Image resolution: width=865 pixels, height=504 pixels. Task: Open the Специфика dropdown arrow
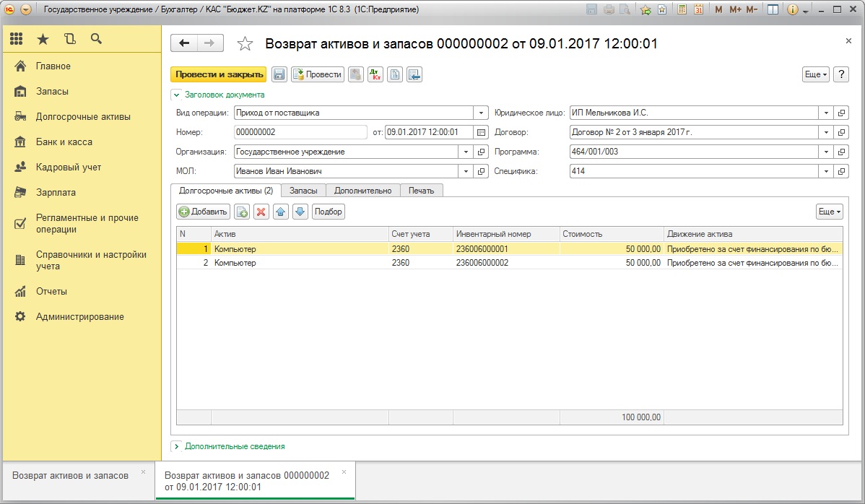click(826, 172)
